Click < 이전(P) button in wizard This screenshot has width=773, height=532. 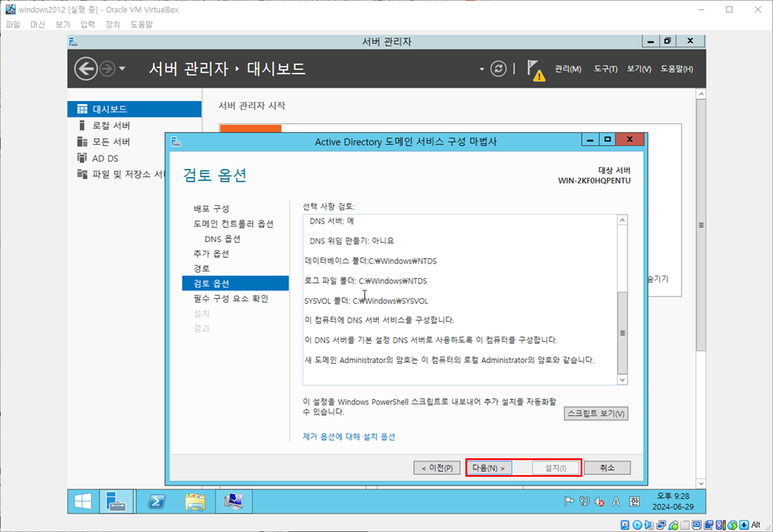tap(437, 468)
